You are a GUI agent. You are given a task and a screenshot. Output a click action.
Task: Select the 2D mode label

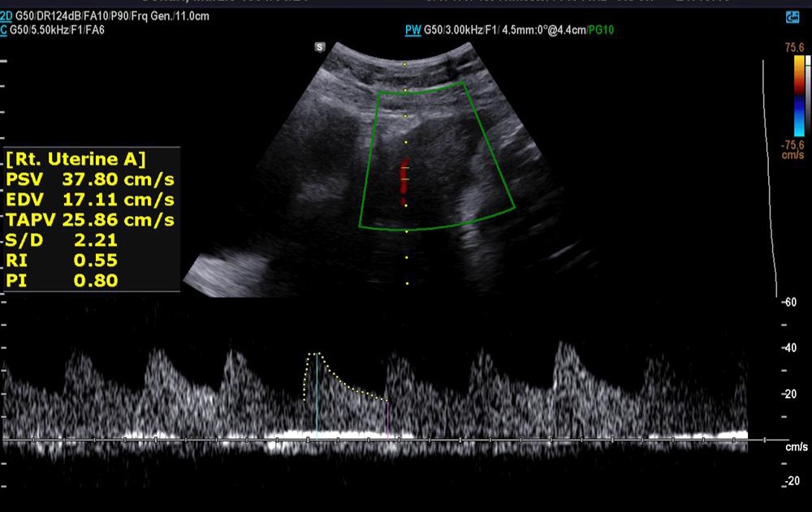tap(6, 16)
